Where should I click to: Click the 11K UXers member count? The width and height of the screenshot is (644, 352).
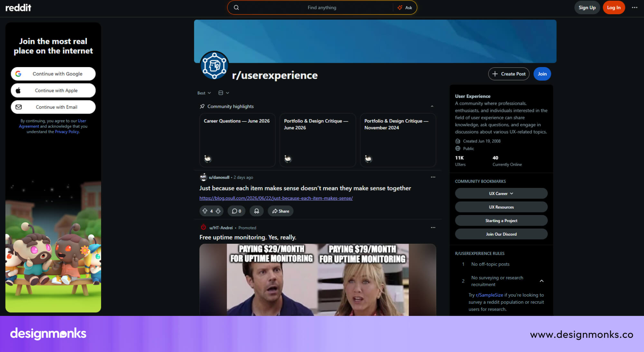pyautogui.click(x=460, y=161)
